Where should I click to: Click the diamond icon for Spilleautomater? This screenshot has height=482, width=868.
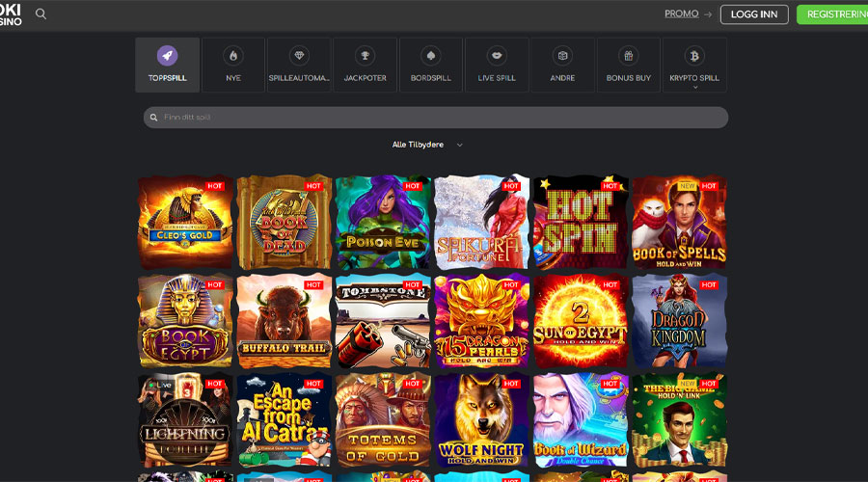(299, 55)
